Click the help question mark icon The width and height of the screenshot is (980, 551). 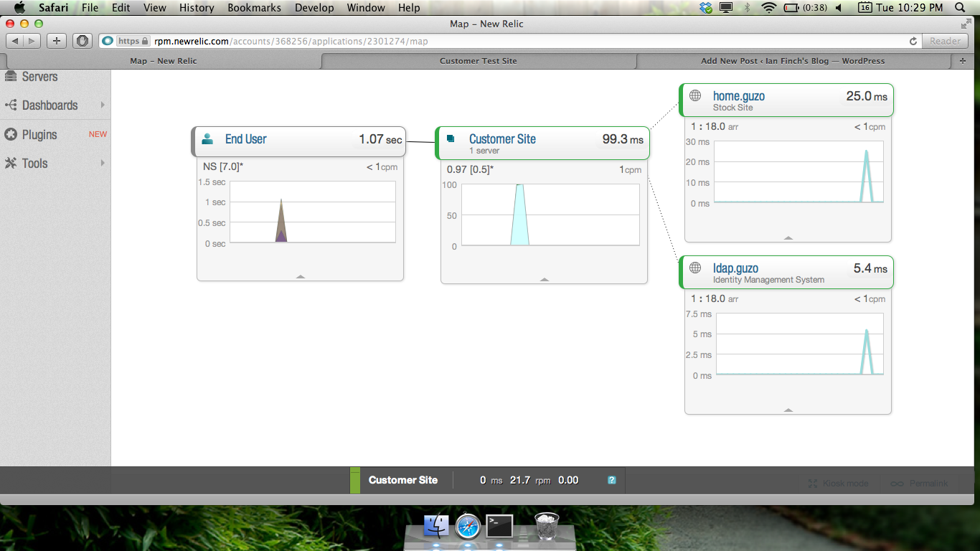(x=612, y=480)
